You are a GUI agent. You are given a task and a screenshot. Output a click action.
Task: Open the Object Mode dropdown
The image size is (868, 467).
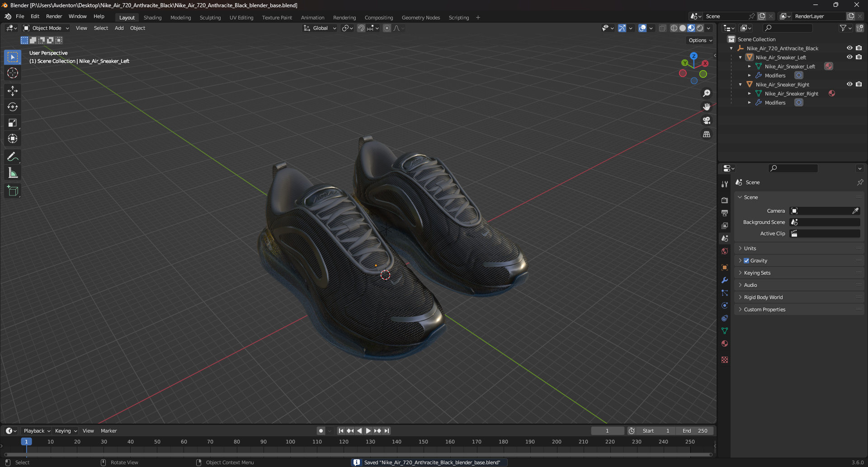[x=46, y=28]
